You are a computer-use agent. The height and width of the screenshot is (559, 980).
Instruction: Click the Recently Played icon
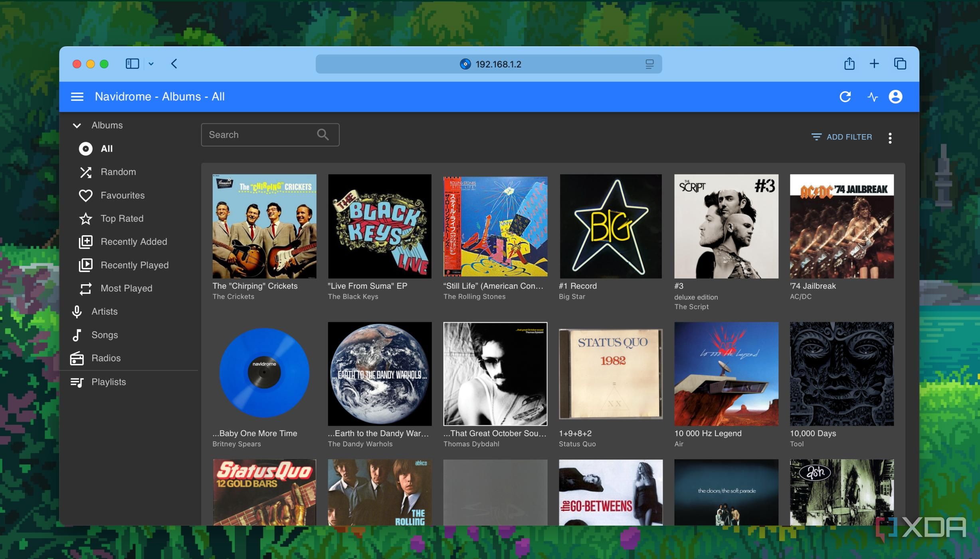pyautogui.click(x=85, y=265)
